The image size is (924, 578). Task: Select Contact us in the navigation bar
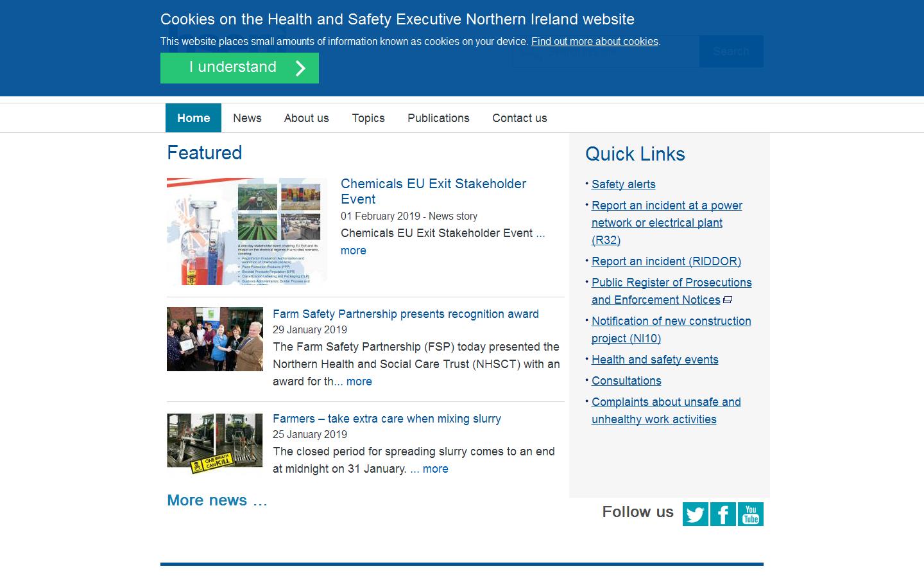pyautogui.click(x=519, y=118)
